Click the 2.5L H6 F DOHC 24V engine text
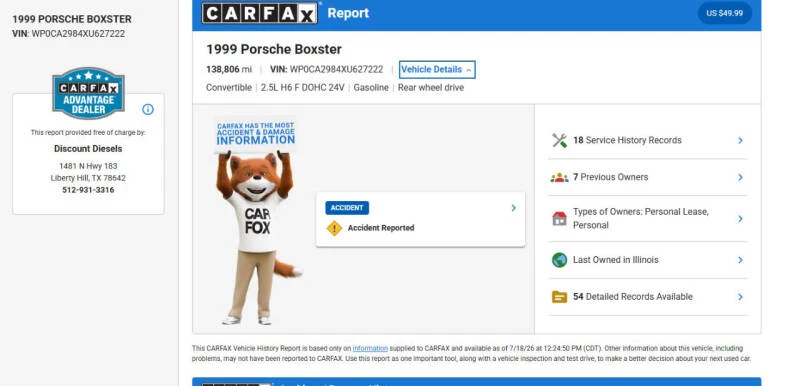The width and height of the screenshot is (800, 386). click(x=303, y=88)
